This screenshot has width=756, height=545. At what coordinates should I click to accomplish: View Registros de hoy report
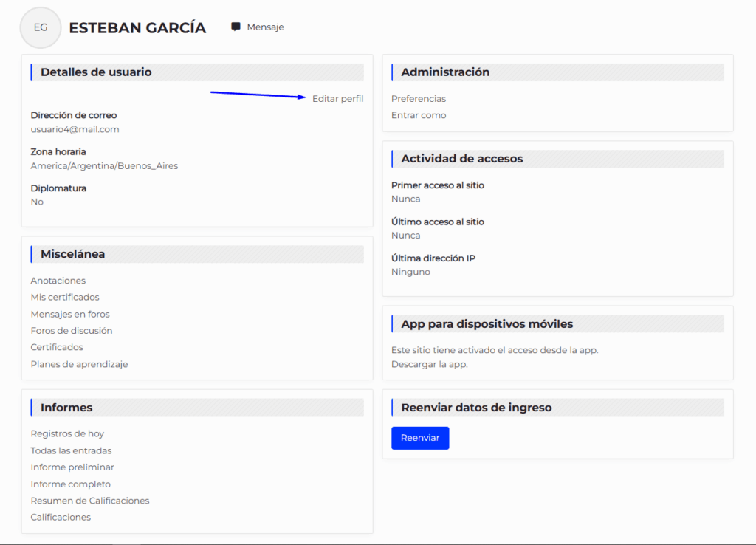[67, 433]
